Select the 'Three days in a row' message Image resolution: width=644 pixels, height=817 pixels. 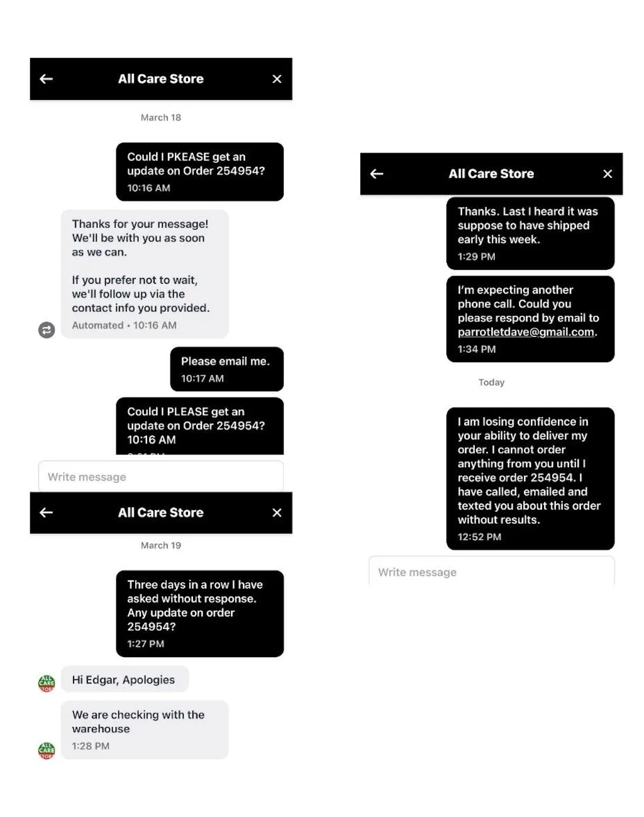click(x=199, y=613)
